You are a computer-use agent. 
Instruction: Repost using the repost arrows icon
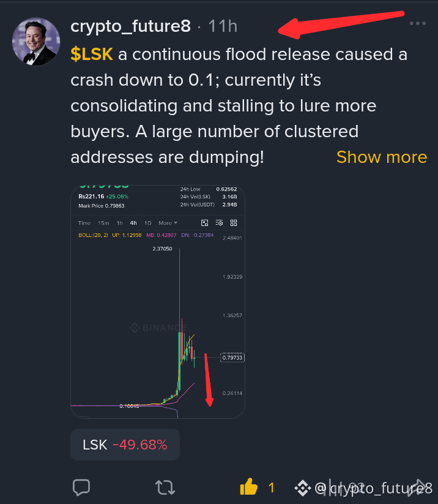coord(165,487)
